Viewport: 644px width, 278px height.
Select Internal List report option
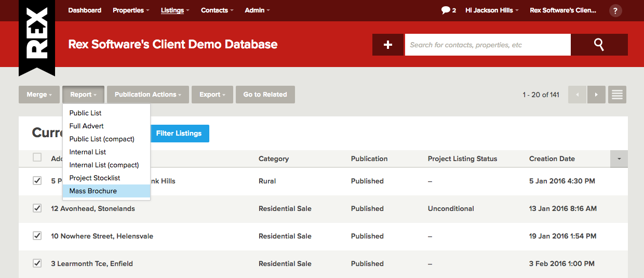point(106,152)
